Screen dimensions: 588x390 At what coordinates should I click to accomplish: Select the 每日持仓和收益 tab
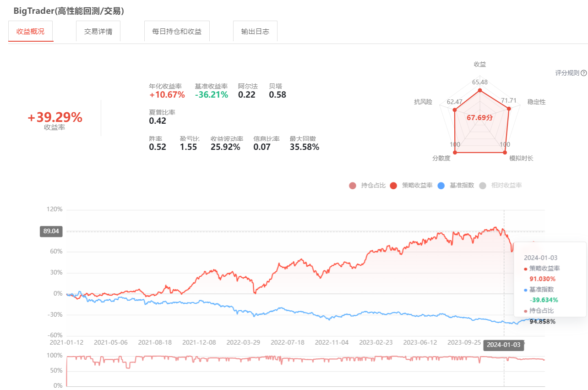click(177, 32)
